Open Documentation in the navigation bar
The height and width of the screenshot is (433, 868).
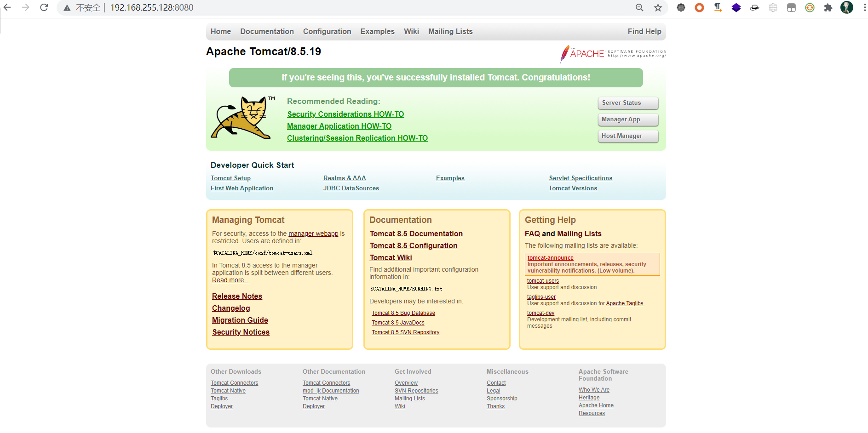pos(267,31)
